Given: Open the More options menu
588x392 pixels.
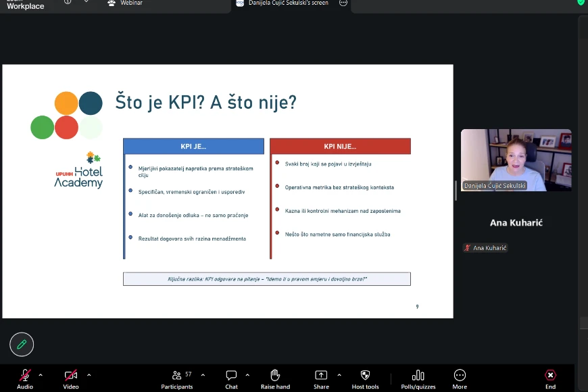Looking at the screenshot, I should [460, 376].
